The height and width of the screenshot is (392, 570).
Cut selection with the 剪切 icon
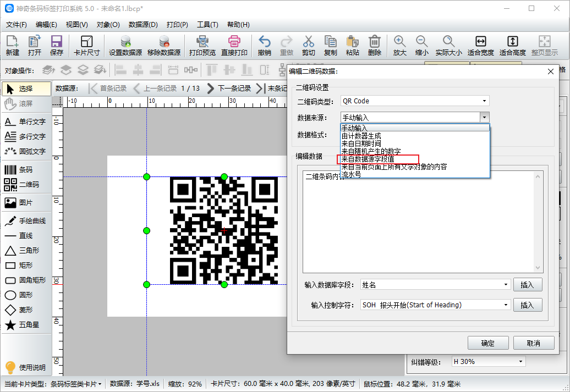pyautogui.click(x=308, y=46)
